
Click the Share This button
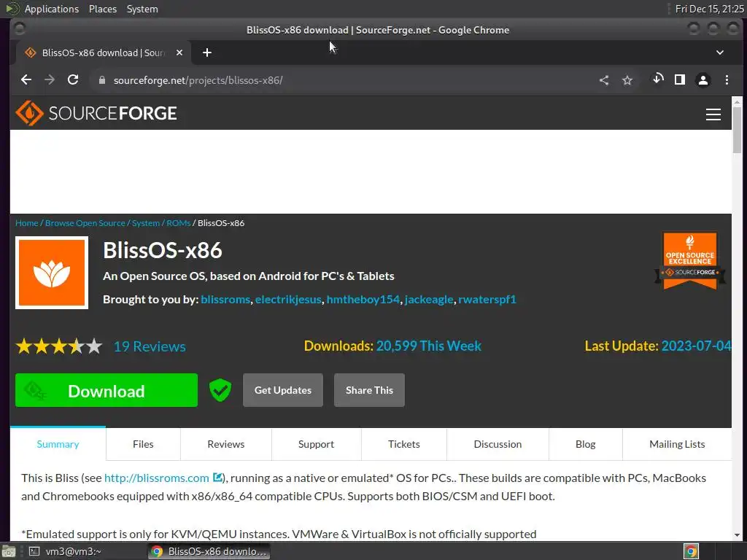(x=369, y=390)
